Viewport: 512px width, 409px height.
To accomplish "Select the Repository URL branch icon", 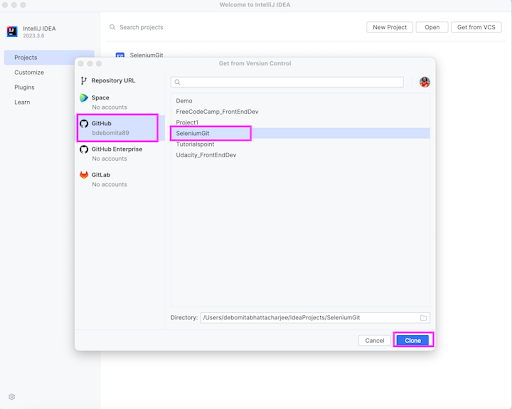I will click(84, 81).
